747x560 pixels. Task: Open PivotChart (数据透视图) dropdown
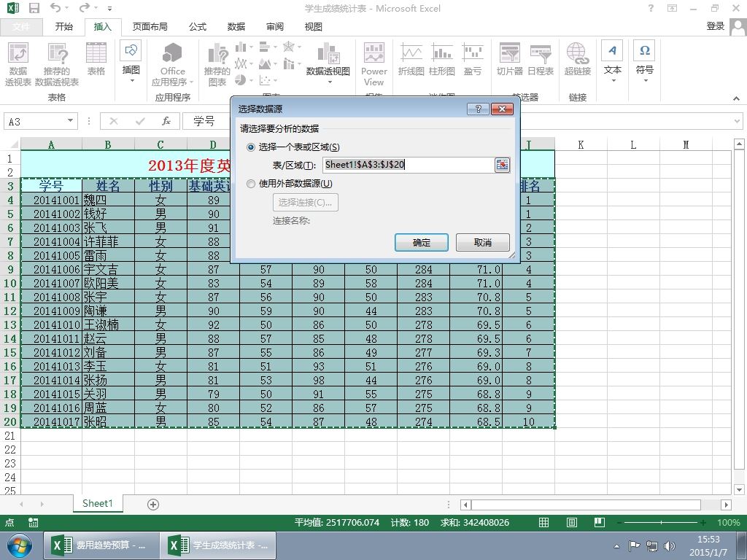pyautogui.click(x=328, y=64)
